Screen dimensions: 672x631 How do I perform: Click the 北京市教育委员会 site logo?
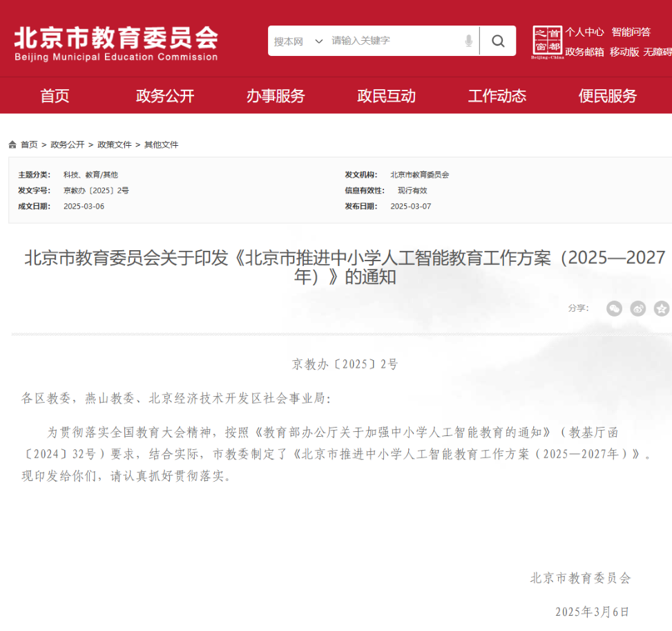tap(116, 43)
